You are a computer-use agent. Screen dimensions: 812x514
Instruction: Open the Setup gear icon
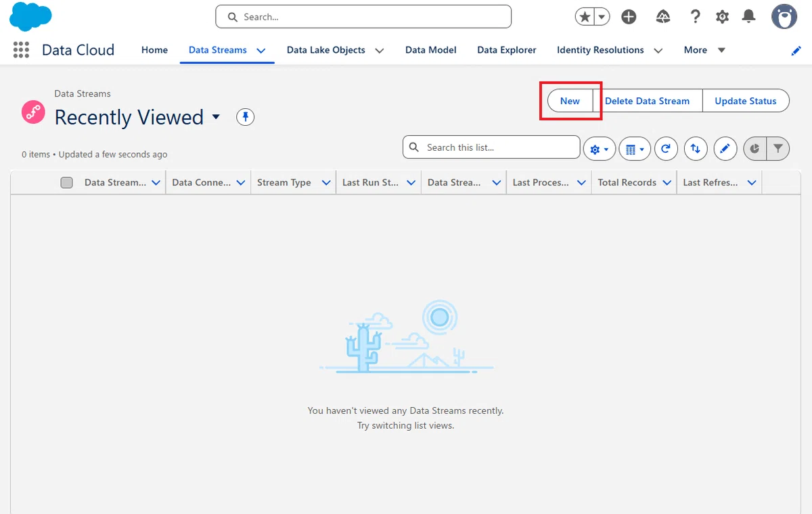pos(722,17)
